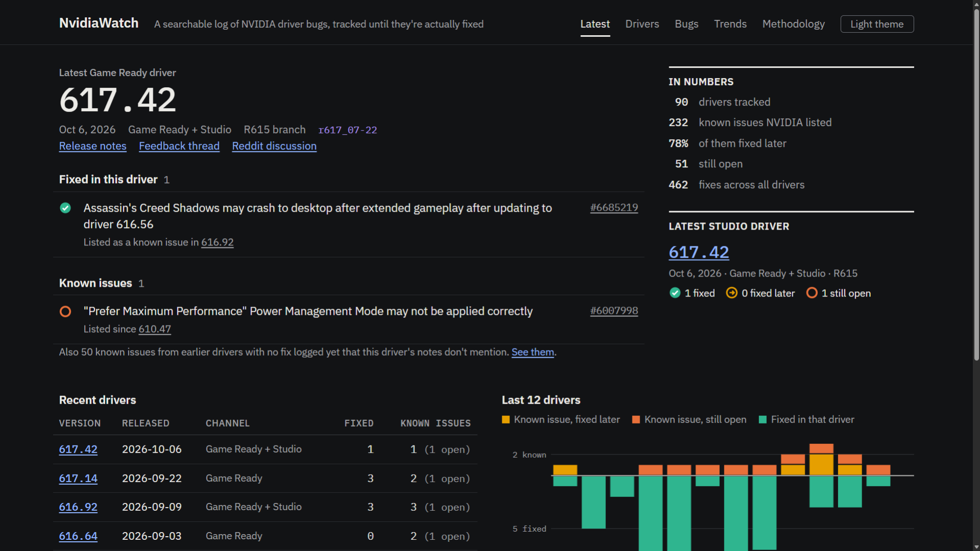Click the orange ring icon next to '1 still open'
This screenshot has width=980, height=551.
tap(812, 293)
